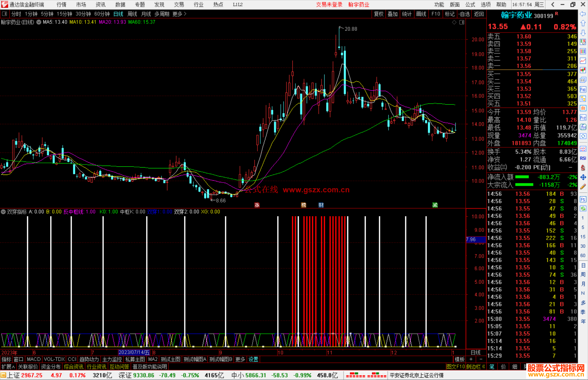Image resolution: width=588 pixels, height=380 pixels.
Task: Click the panel layout icon at chart top-right
Action: click(462, 22)
